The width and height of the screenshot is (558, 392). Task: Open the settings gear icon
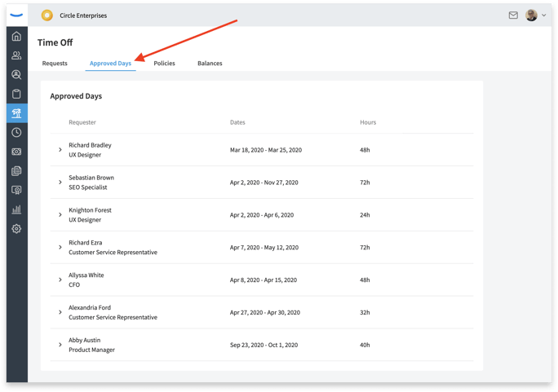[16, 228]
